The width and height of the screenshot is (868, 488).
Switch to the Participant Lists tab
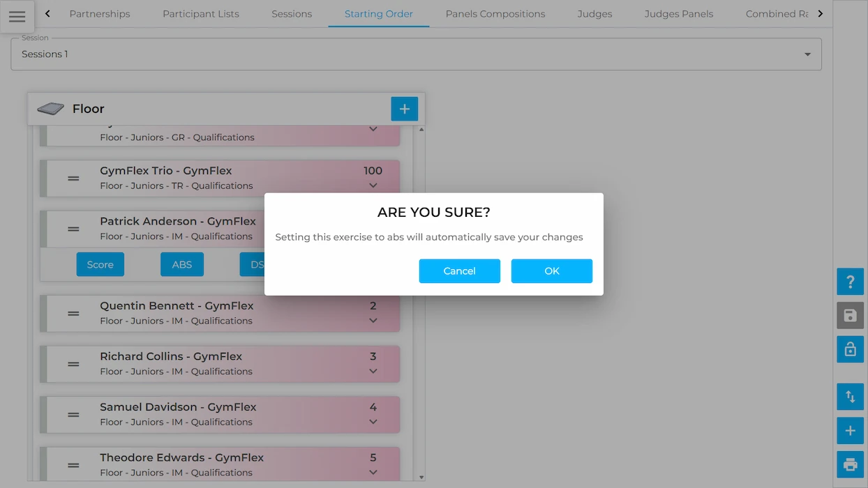[201, 14]
